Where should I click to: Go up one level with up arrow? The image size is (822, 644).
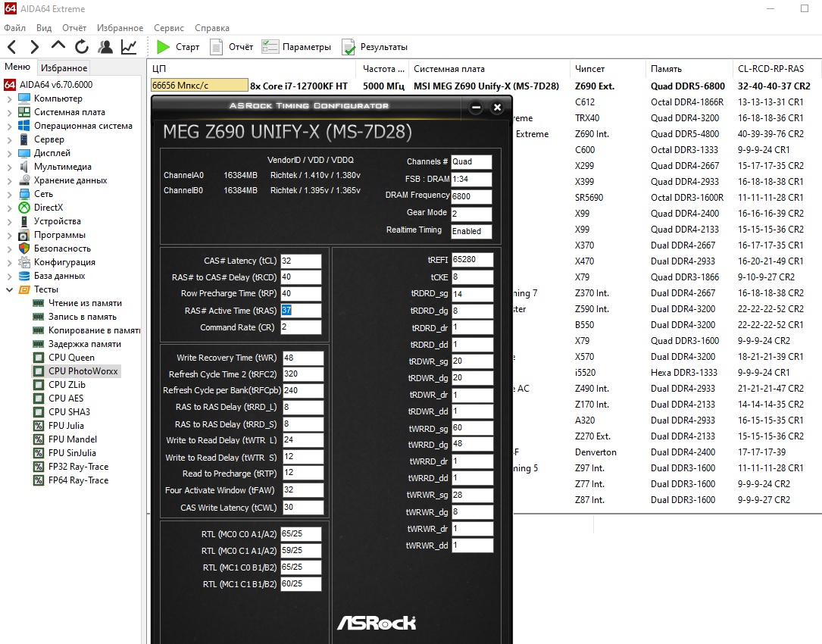58,46
